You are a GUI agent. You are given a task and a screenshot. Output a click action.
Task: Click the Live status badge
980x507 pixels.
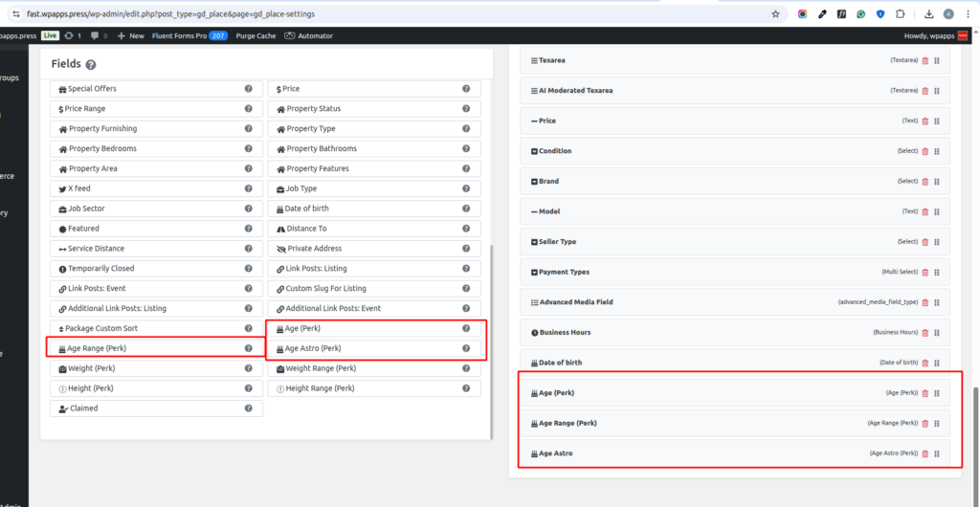tap(50, 35)
